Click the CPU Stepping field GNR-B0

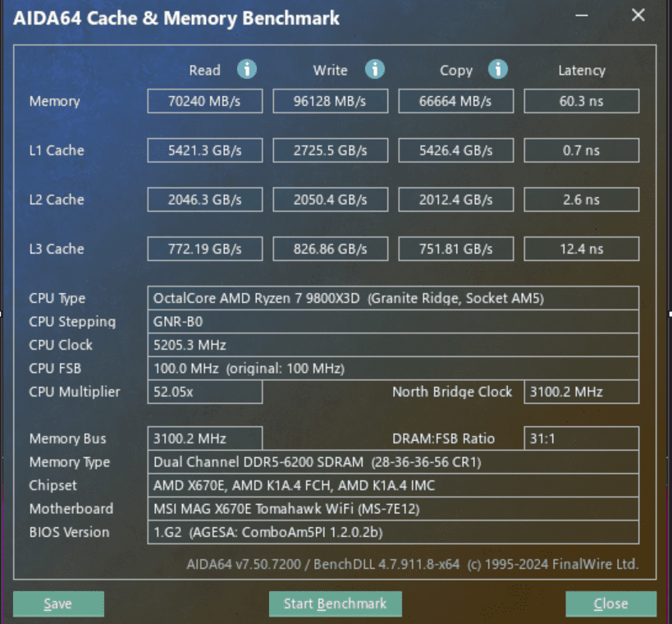point(393,322)
